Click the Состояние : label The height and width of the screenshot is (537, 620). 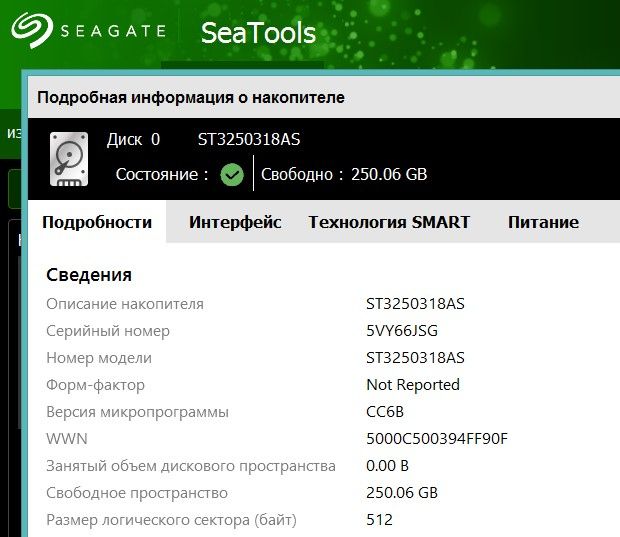click(x=162, y=174)
